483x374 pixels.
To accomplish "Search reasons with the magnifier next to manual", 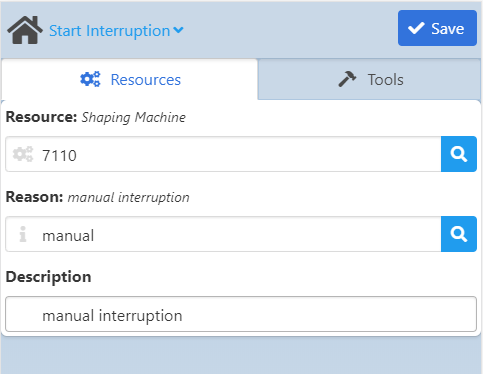I will (459, 234).
